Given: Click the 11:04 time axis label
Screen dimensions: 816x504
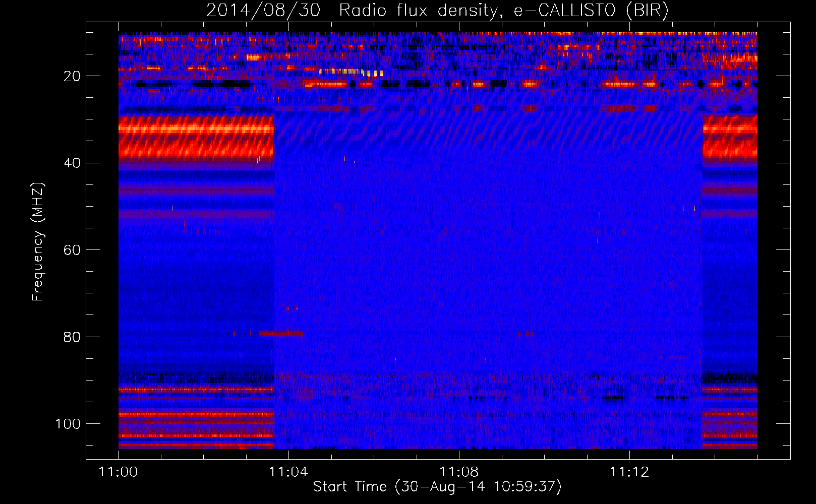Looking at the screenshot, I should click(x=288, y=472).
